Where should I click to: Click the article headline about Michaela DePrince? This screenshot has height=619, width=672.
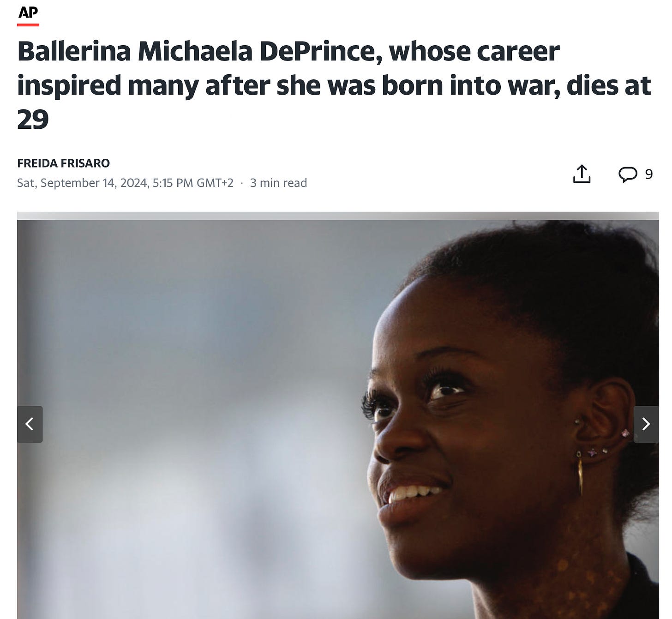click(334, 85)
